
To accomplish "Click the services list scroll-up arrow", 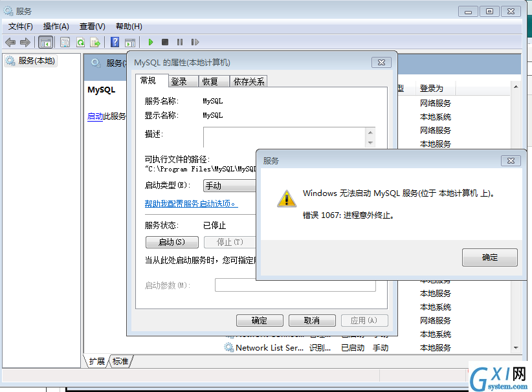I will 516,87.
